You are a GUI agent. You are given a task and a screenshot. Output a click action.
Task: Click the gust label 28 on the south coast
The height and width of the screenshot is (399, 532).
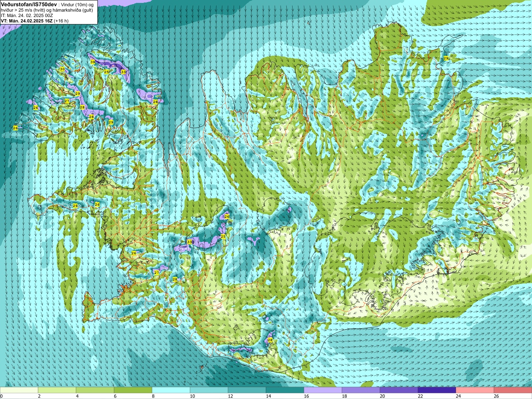tap(270, 340)
